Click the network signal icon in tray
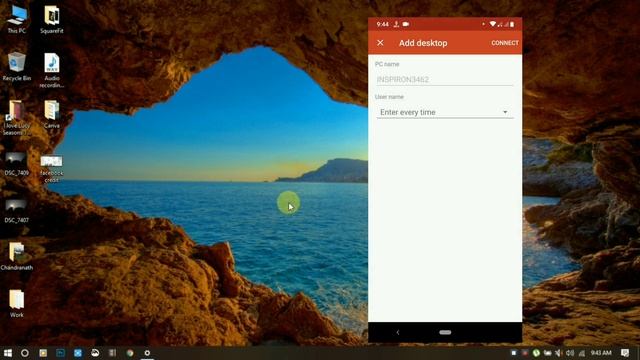This screenshot has width=640, height=360. click(582, 353)
